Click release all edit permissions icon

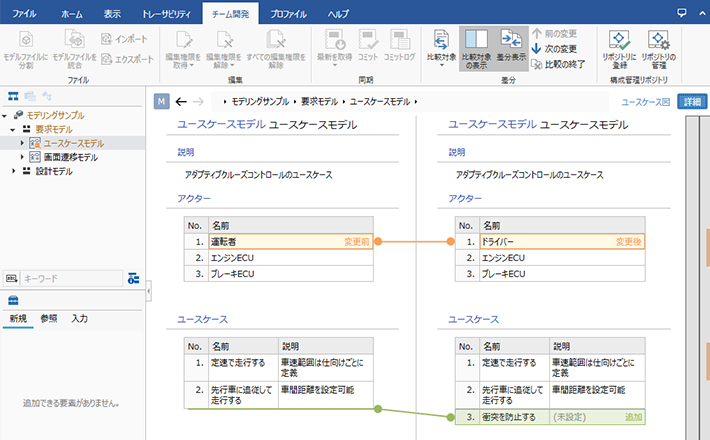(275, 40)
